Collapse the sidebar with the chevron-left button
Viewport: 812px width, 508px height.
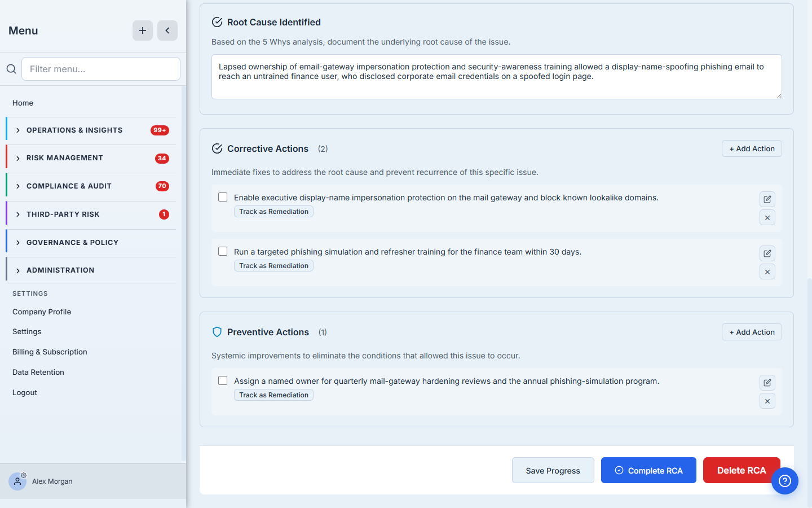pyautogui.click(x=167, y=30)
